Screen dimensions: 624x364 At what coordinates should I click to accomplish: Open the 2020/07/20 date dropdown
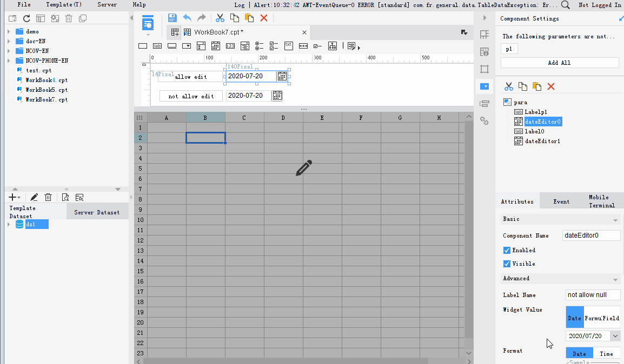[x=615, y=336]
